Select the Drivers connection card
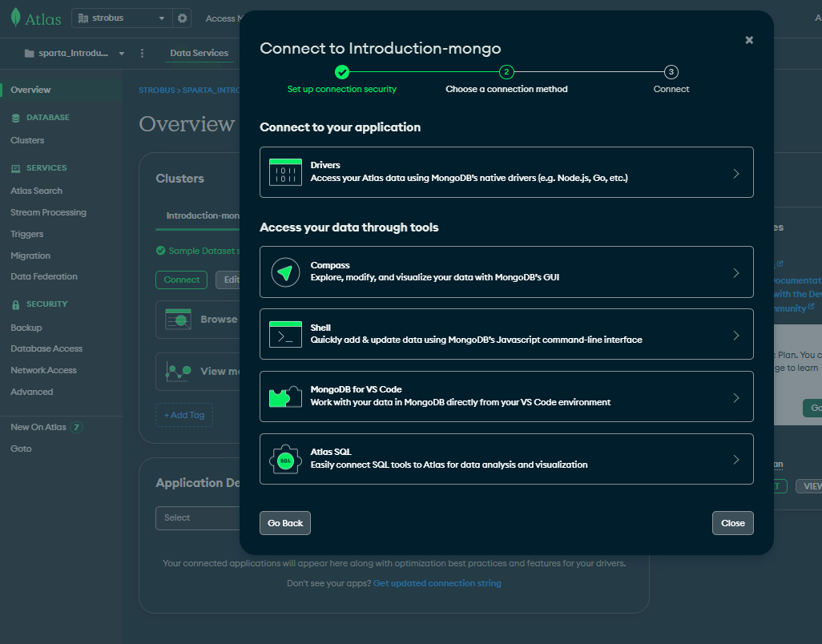 coord(506,172)
